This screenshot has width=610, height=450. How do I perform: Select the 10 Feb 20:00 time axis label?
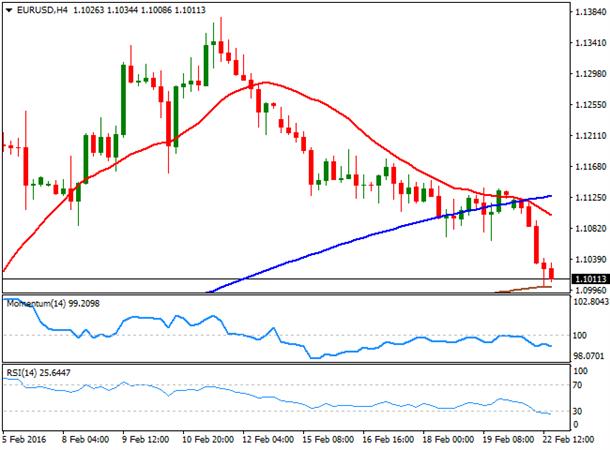[208, 439]
